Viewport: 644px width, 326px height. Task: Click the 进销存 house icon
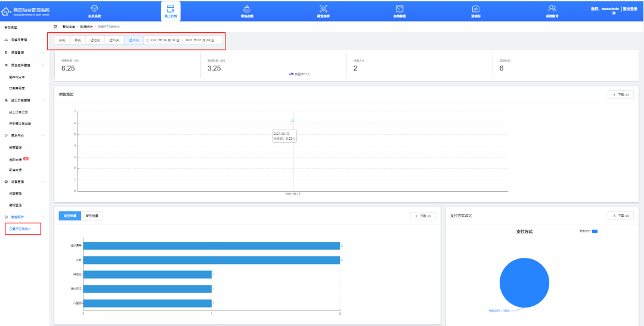(x=476, y=8)
